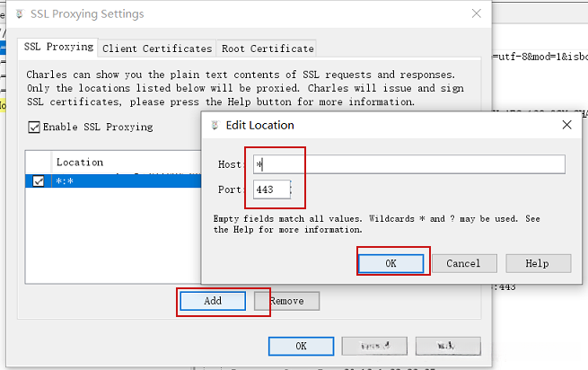Screen dimensions: 588x370
Task: Click the Location column header
Action: (x=80, y=163)
